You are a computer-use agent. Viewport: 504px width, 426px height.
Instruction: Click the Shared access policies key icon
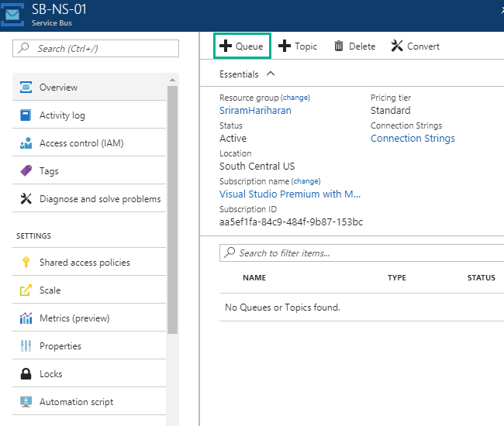[x=25, y=263]
